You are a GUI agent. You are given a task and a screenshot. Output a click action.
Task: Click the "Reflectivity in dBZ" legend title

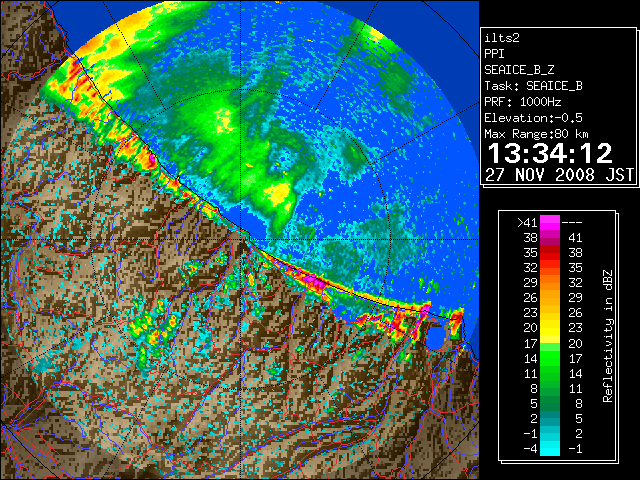[608, 336]
